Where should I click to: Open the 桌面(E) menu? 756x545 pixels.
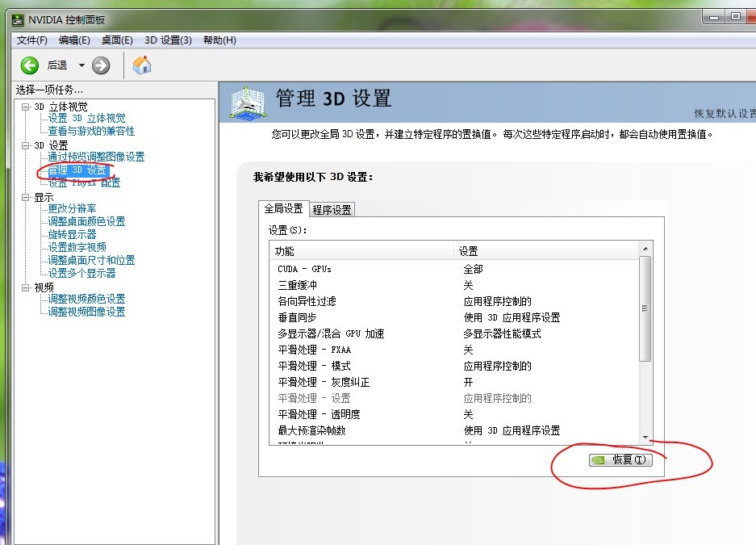pyautogui.click(x=117, y=40)
